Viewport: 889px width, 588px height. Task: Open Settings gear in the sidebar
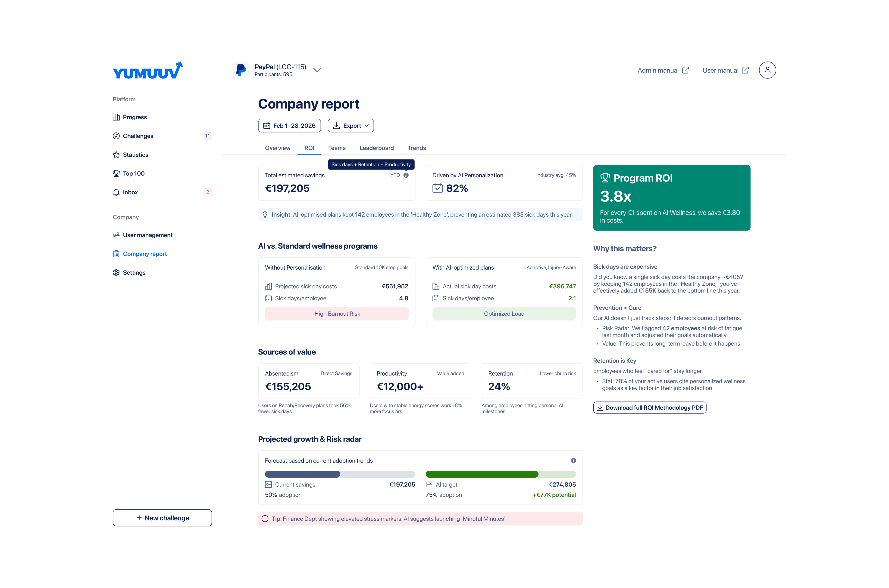(134, 273)
